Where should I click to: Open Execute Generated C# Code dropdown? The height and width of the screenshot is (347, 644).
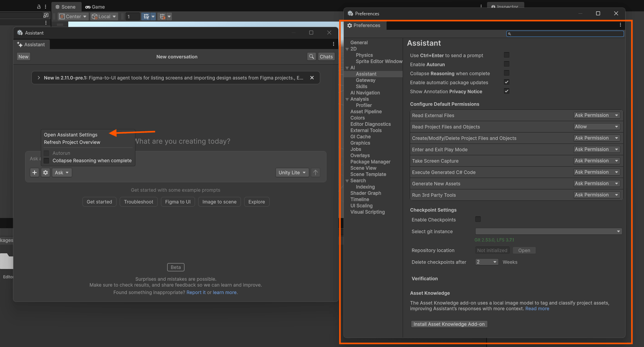[597, 172]
